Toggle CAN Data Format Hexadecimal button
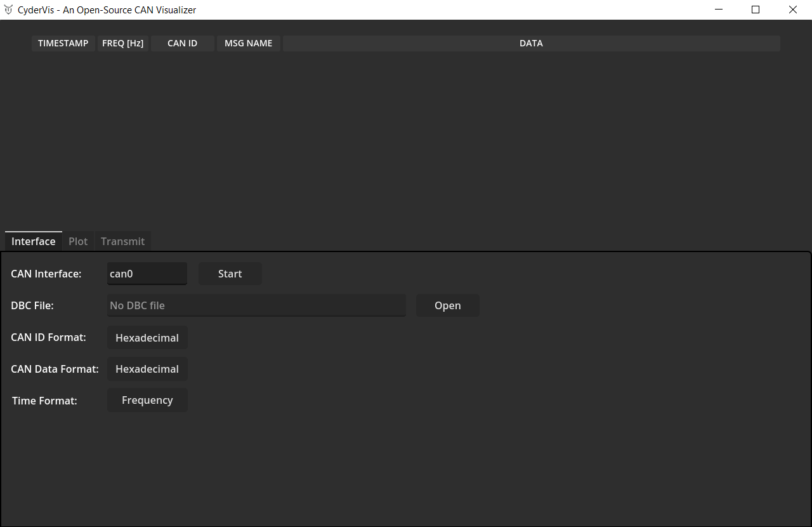Viewport: 812px width, 527px height. pyautogui.click(x=147, y=369)
